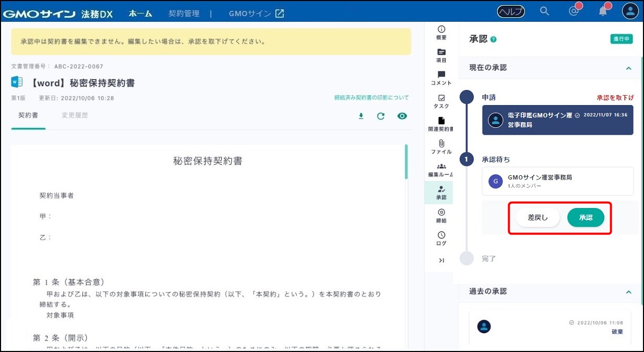Image resolution: width=644 pixels, height=352 pixels.
Task: Select the 電子印鑑GMOサイン運営事務局 applicant card
Action: (x=558, y=120)
